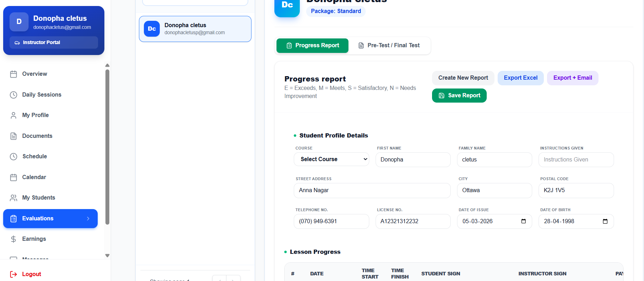Click the sidebar scroll down arrow
Screen dimensions: 644x281
108,256
